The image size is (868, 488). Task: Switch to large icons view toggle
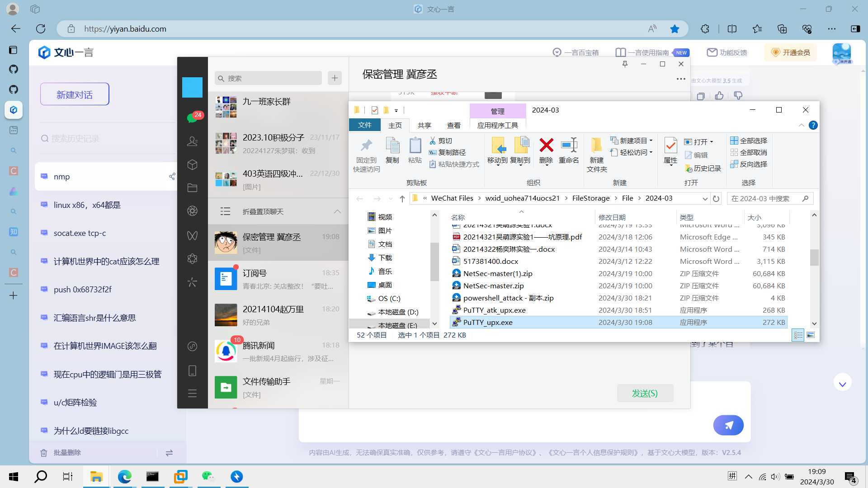pyautogui.click(x=811, y=335)
